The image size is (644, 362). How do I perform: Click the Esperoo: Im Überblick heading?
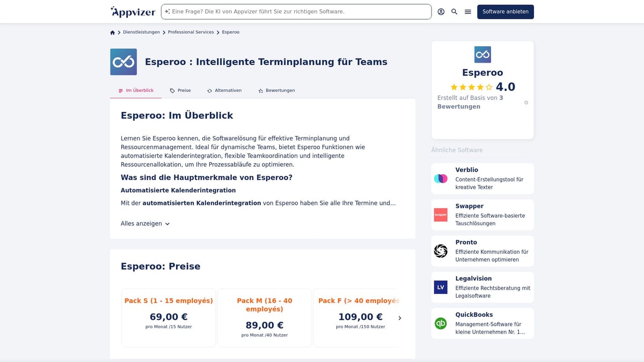coord(177,116)
